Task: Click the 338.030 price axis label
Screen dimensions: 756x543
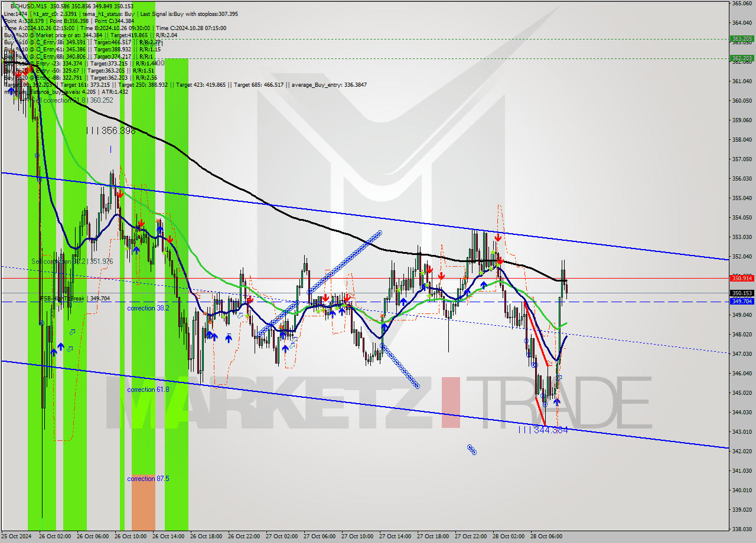Action: pyautogui.click(x=742, y=529)
